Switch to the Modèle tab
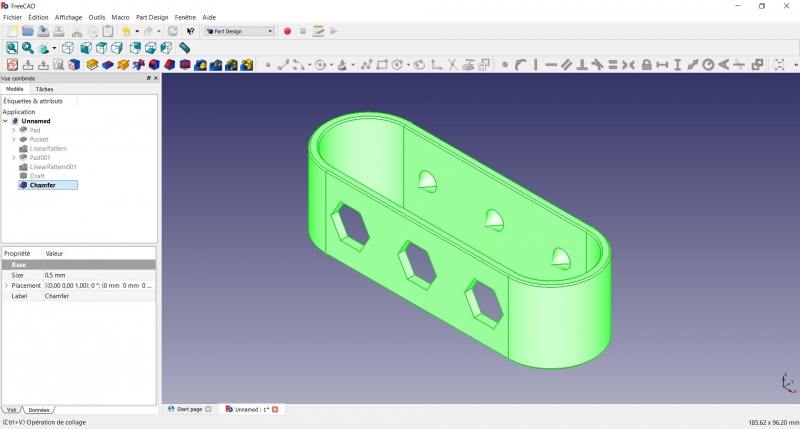800x429 pixels. click(15, 89)
